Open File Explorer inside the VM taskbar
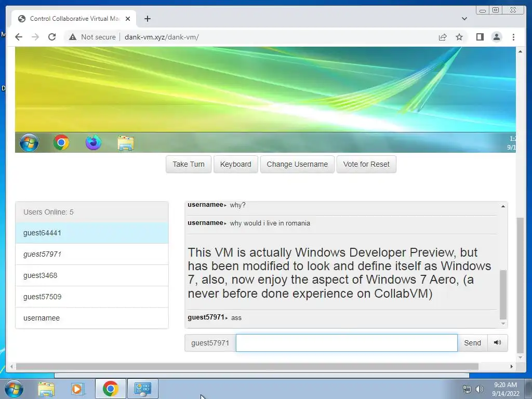Image resolution: width=532 pixels, height=399 pixels. 126,143
